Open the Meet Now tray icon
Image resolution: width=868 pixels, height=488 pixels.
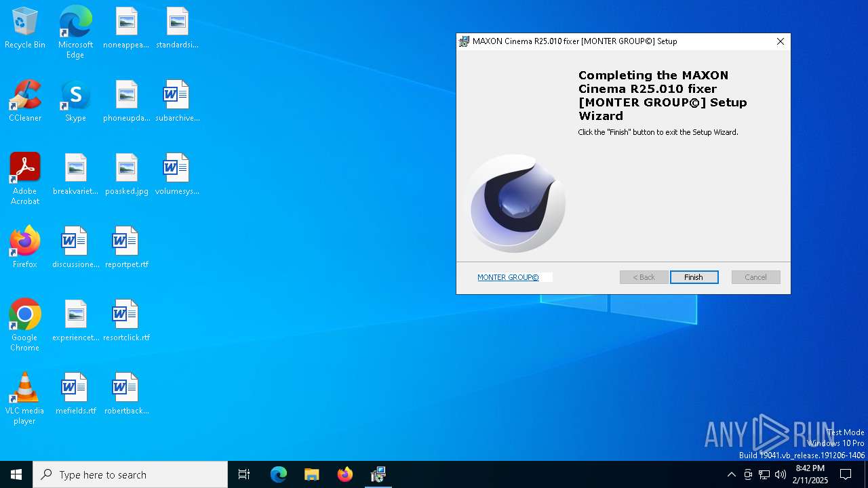click(748, 474)
